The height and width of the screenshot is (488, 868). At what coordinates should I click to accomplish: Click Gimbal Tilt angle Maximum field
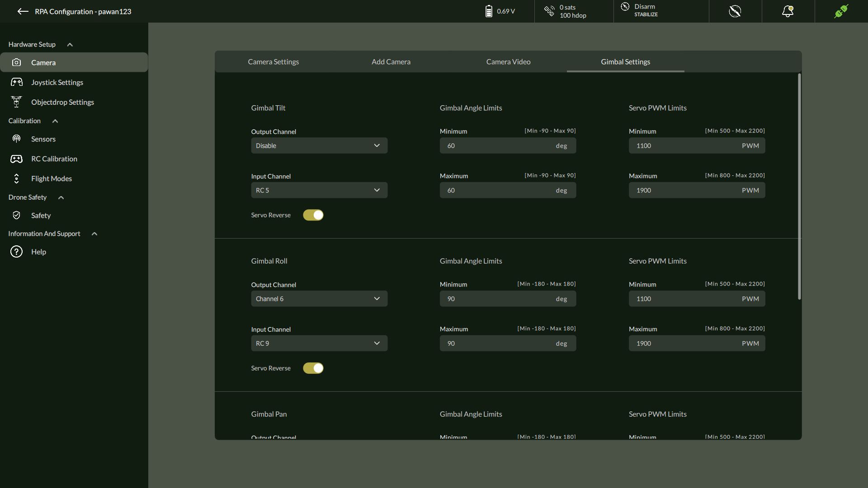pos(508,190)
